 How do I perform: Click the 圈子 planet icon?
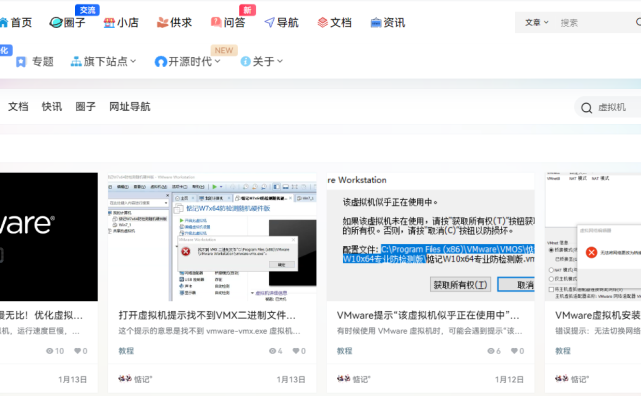[56, 22]
